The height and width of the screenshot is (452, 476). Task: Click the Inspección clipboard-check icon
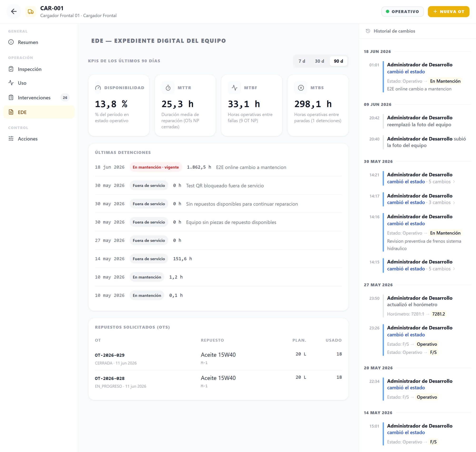11,69
